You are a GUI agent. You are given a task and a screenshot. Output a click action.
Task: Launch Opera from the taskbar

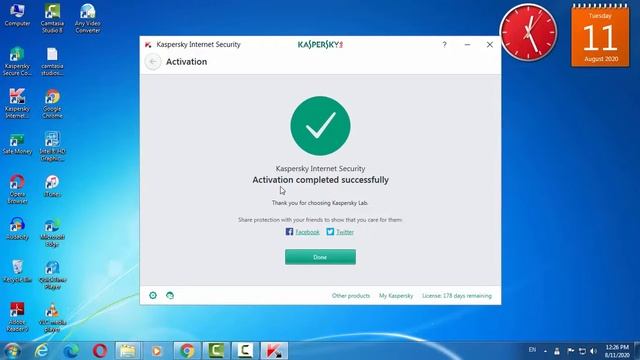[x=100, y=351]
